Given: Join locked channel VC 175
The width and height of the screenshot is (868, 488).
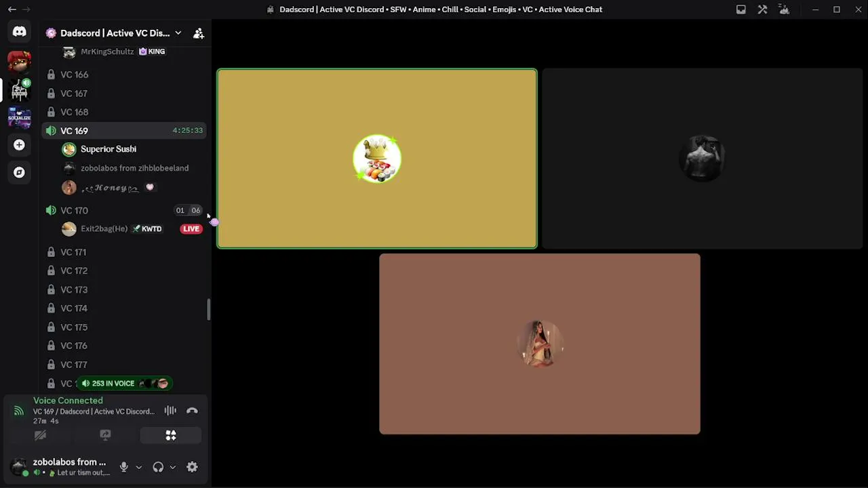Looking at the screenshot, I should click(x=125, y=327).
